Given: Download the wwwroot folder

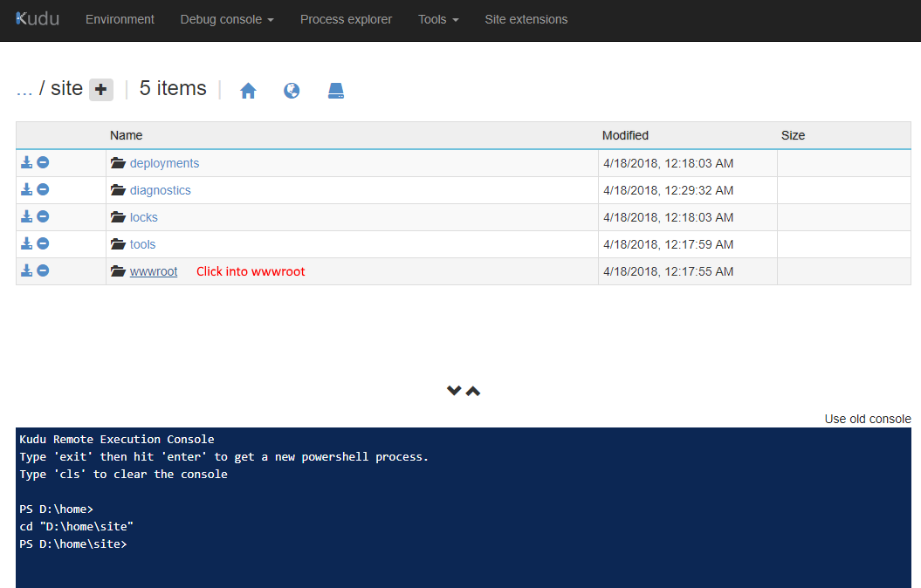Looking at the screenshot, I should (x=27, y=271).
